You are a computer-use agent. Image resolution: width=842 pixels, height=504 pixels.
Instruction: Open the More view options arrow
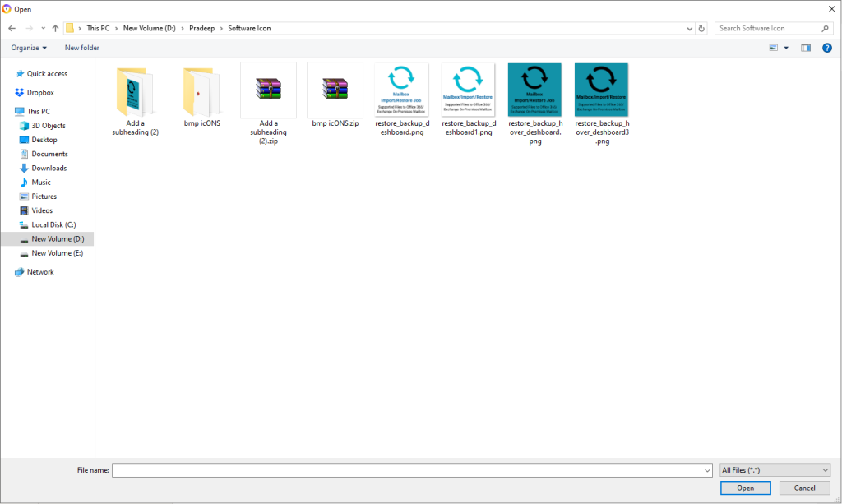point(786,48)
